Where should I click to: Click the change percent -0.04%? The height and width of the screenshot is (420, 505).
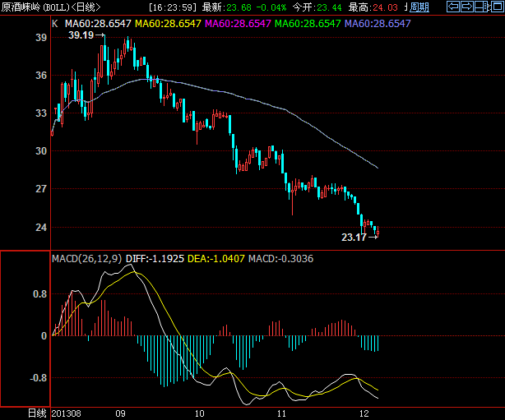tap(271, 7)
